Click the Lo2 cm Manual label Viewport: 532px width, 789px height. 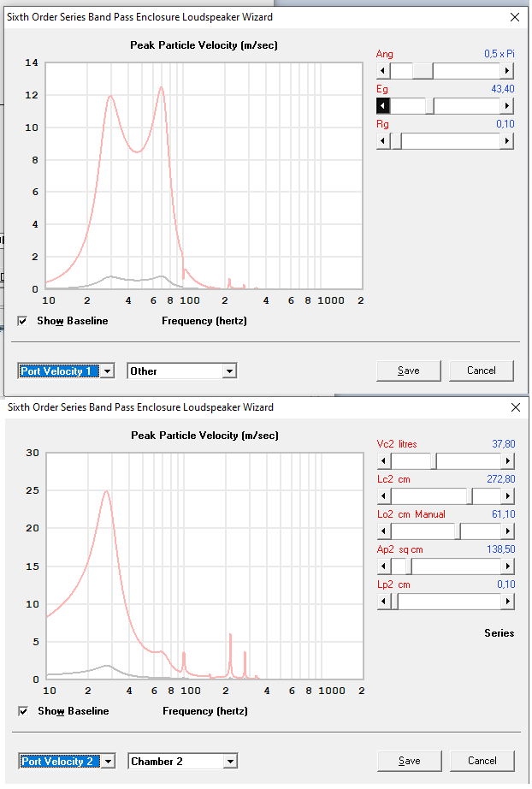[411, 514]
